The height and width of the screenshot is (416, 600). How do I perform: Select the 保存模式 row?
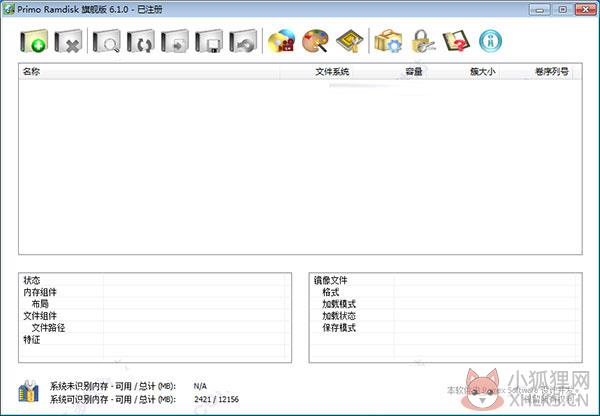446,328
